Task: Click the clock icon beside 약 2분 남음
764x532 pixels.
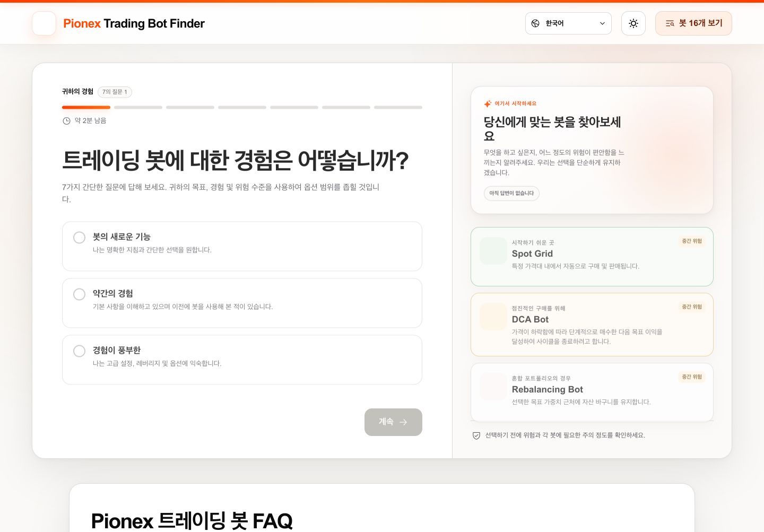Action: [66, 121]
